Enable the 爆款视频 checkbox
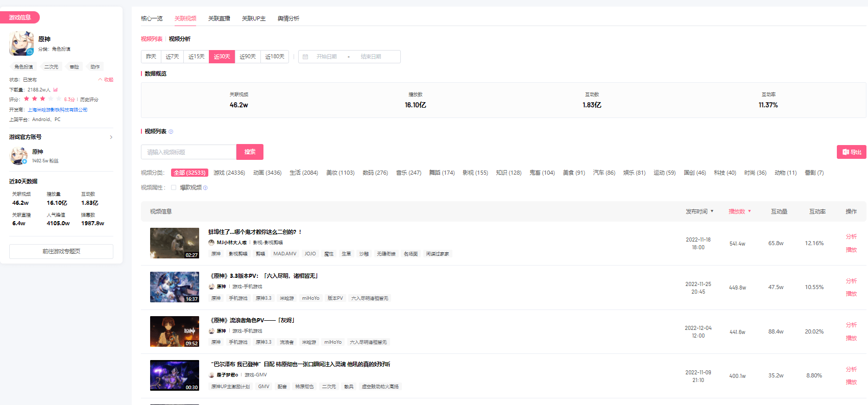868x405 pixels. click(x=174, y=187)
